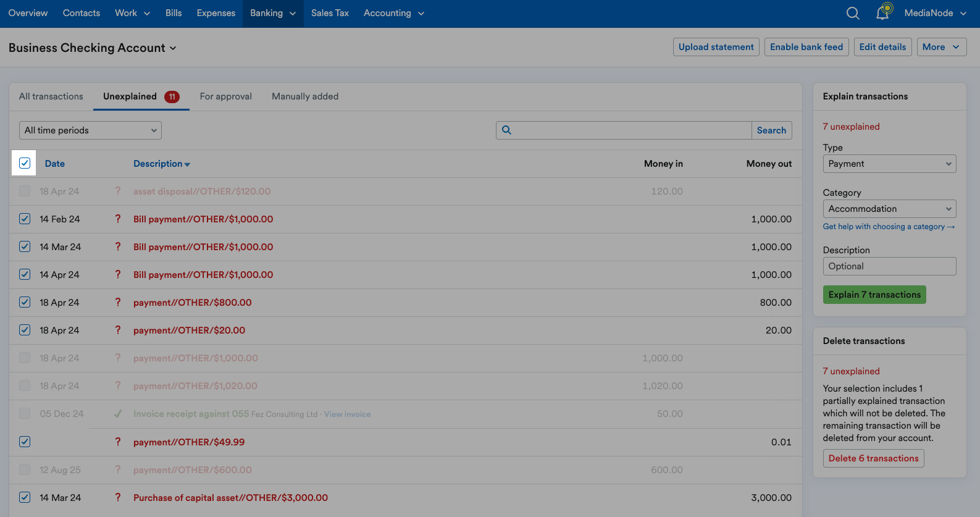Click question mark on $1,020.00 payment row
This screenshot has width=980, height=517.
(118, 386)
